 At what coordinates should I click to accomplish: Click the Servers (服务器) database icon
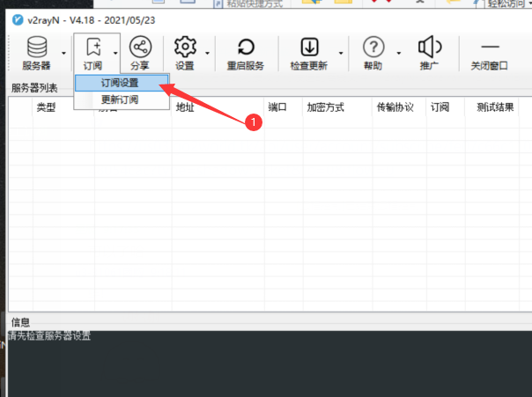point(36,48)
